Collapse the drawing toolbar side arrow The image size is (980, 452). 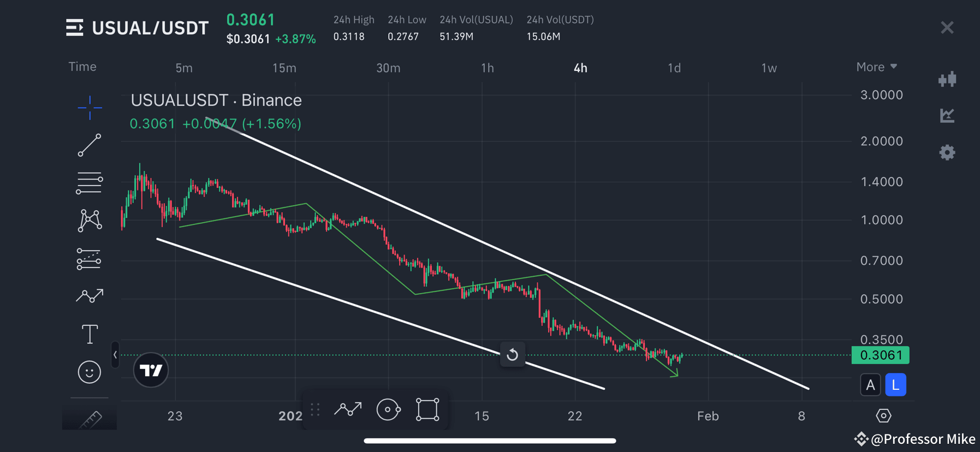pos(115,355)
